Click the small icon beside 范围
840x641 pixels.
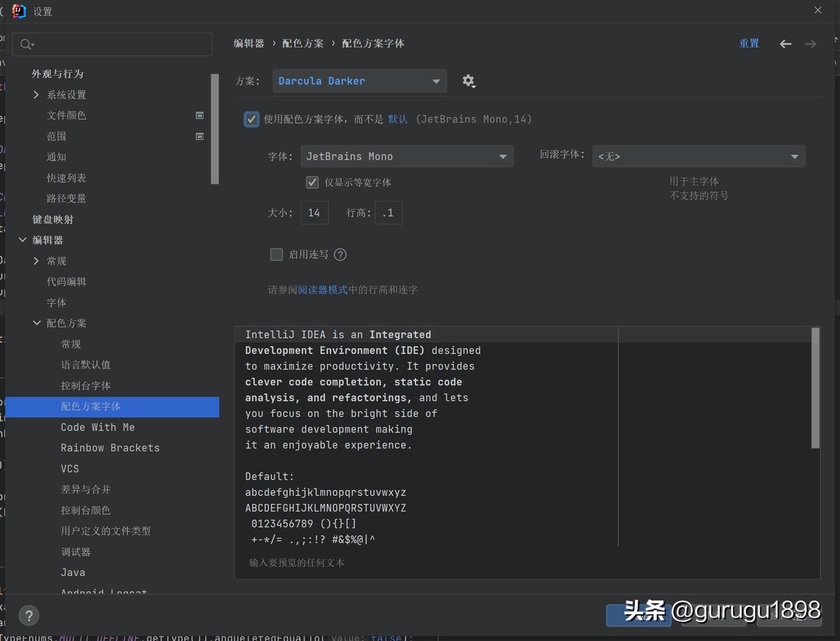(200, 136)
